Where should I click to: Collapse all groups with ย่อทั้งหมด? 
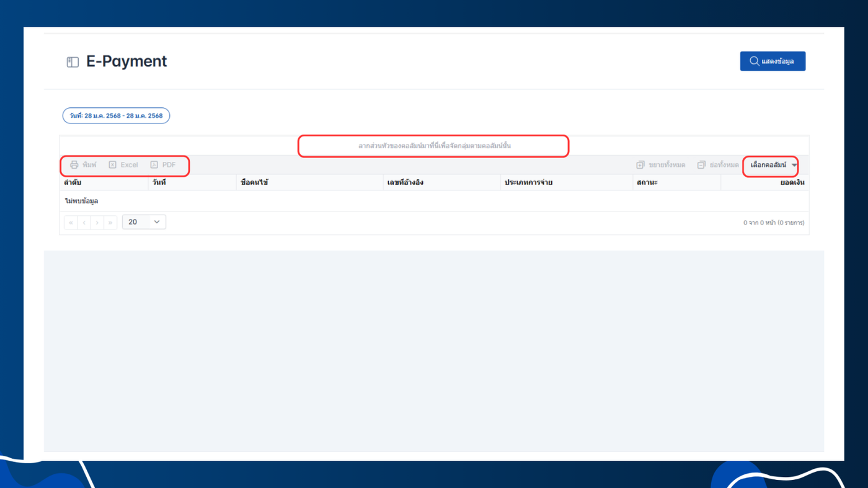pos(718,165)
